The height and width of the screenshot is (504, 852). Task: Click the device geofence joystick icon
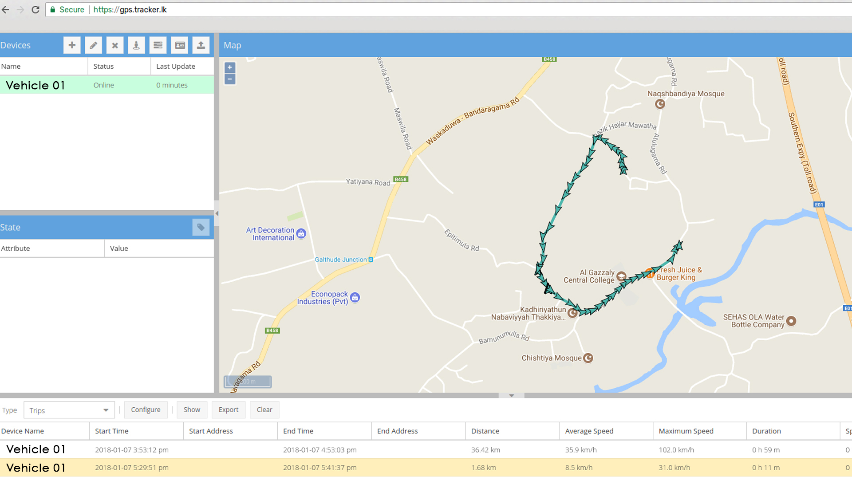[x=136, y=45]
